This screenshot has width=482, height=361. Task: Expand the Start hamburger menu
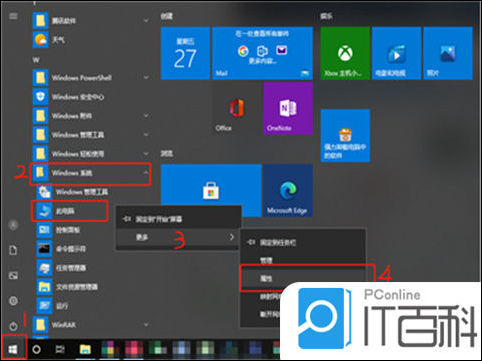[x=13, y=16]
